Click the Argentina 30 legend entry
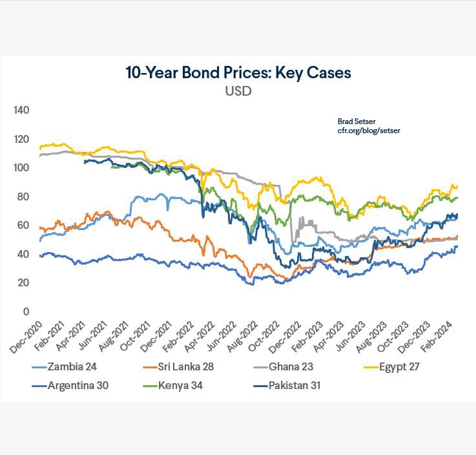Screen dimensions: 476x455 click(x=78, y=386)
